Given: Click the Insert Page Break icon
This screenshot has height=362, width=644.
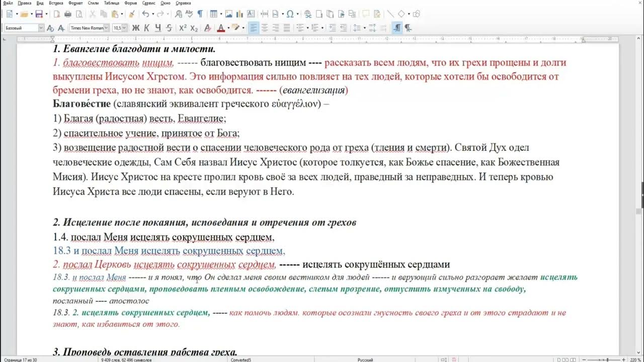Looking at the screenshot, I should (x=265, y=14).
